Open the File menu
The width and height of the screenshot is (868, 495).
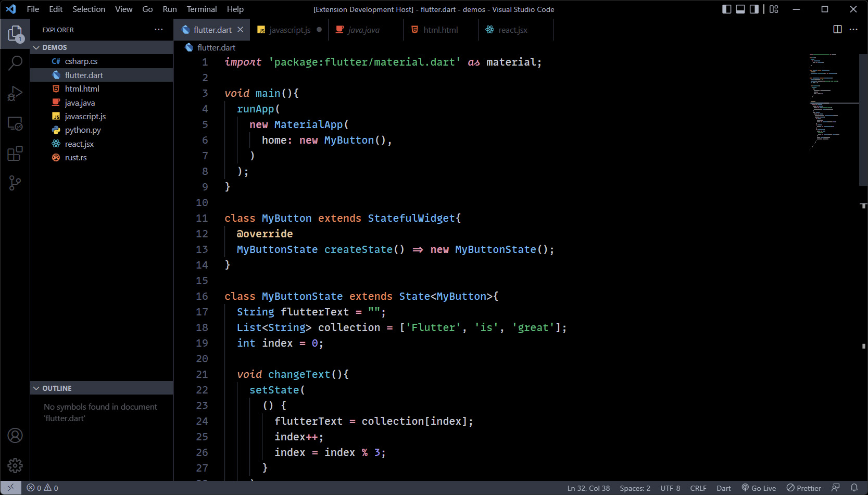coord(33,9)
